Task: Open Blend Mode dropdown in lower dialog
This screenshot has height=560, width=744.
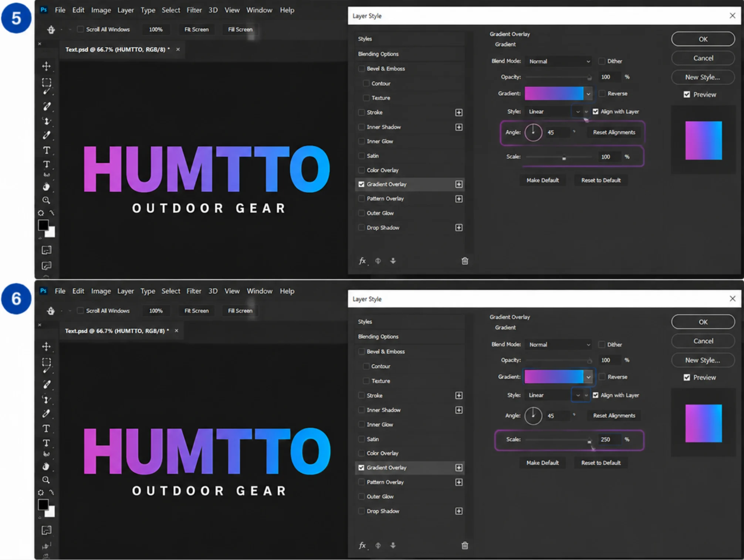Action: tap(559, 344)
